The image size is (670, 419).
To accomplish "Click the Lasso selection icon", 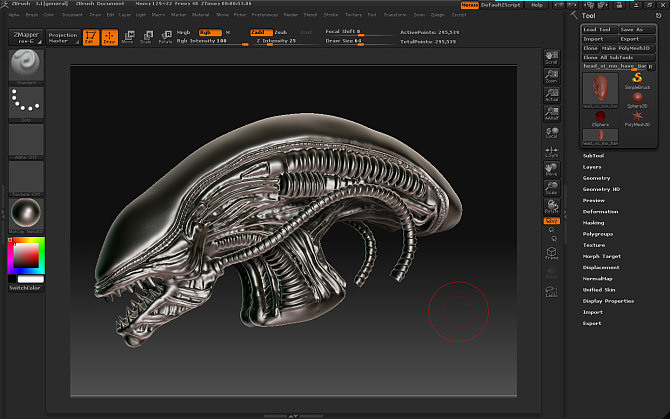I will point(552,291).
